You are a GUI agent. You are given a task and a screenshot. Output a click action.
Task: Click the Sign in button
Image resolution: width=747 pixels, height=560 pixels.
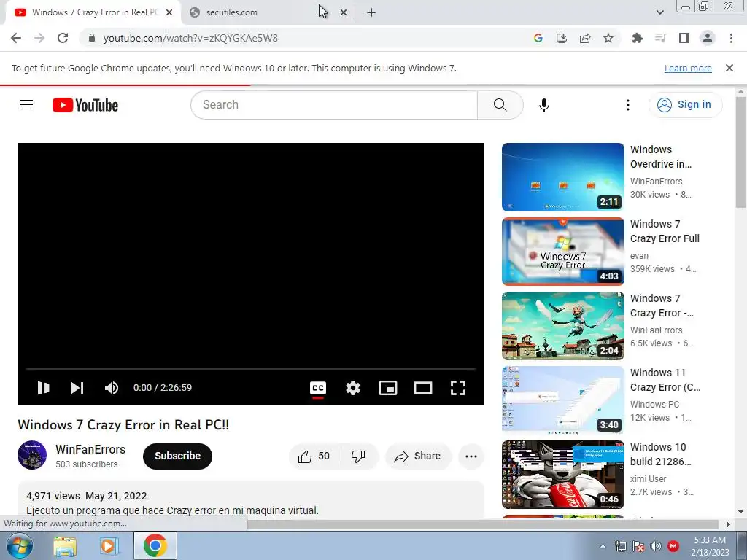point(684,105)
